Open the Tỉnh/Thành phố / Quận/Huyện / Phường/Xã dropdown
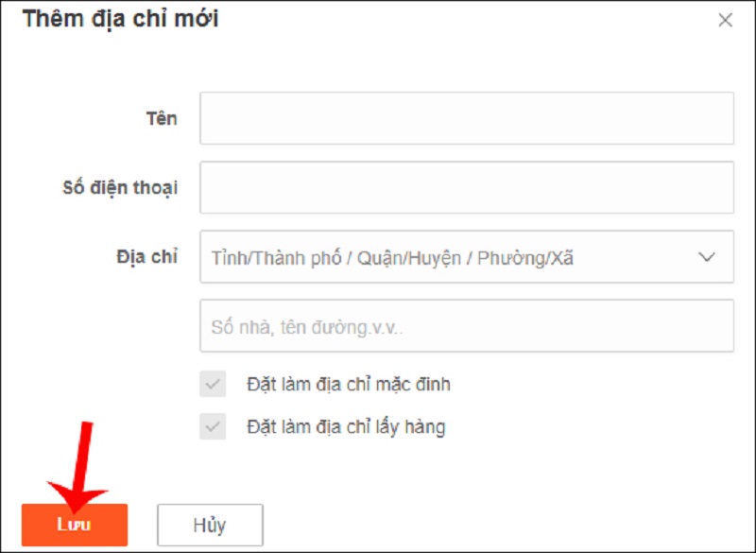This screenshot has height=553, width=756. pos(467,256)
